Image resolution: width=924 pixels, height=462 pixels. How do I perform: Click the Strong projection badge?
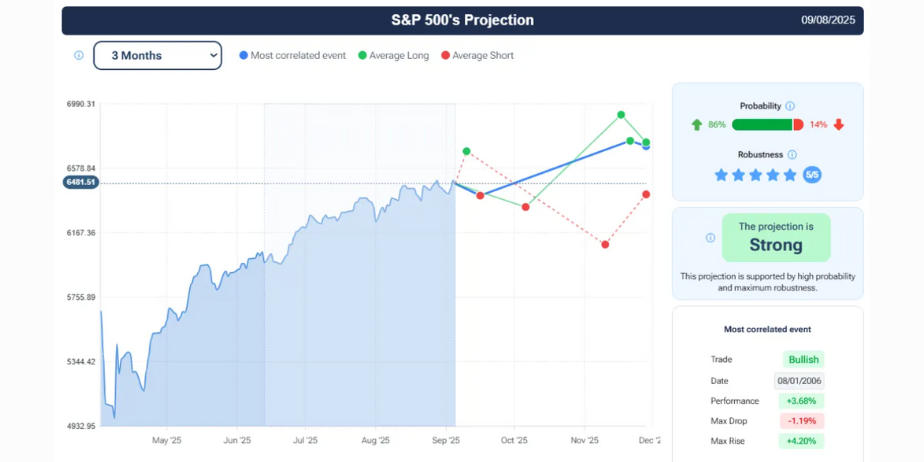(776, 238)
